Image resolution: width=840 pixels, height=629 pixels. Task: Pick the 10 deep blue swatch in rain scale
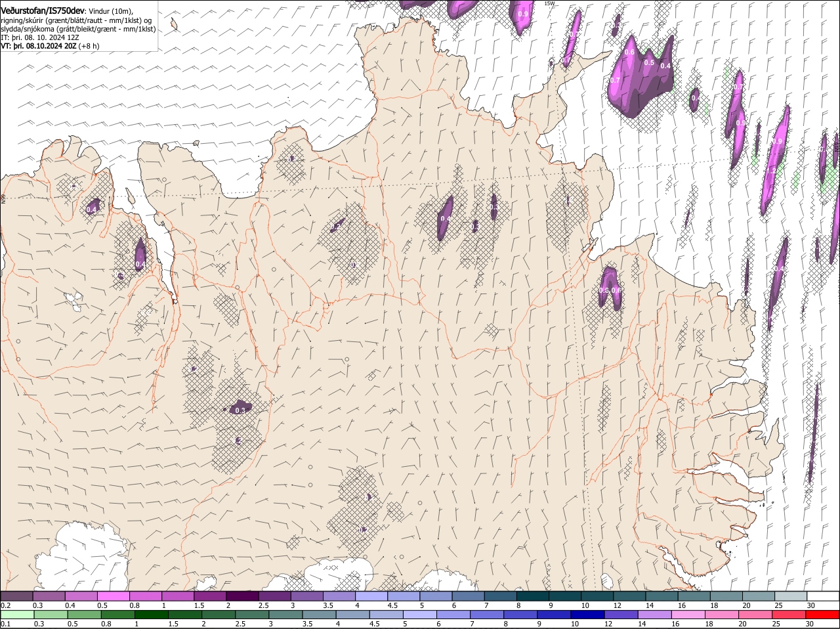pos(587,615)
